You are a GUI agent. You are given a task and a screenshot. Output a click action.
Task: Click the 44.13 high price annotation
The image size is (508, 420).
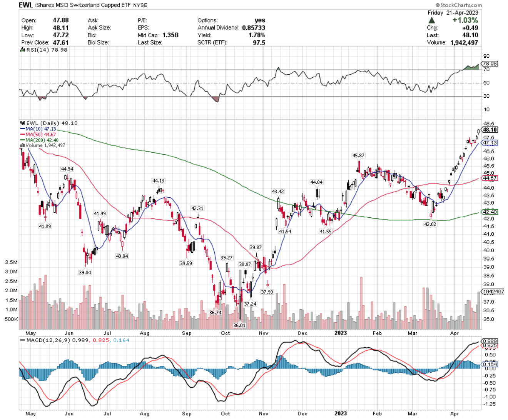coord(158,180)
